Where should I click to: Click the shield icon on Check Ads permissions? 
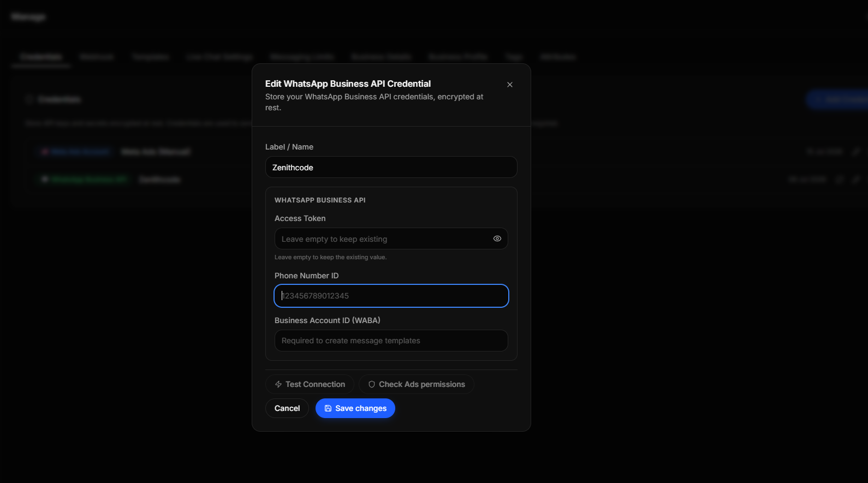coord(372,384)
